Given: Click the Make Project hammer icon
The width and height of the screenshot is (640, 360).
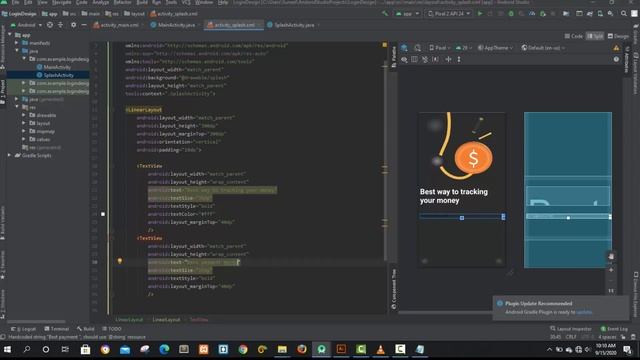Looking at the screenshot, I should point(385,13).
